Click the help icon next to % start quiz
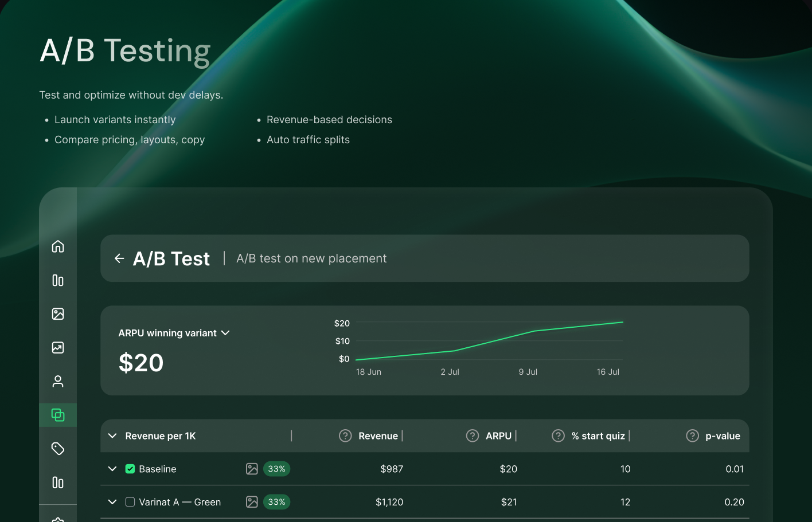Image resolution: width=812 pixels, height=522 pixels. 558,436
